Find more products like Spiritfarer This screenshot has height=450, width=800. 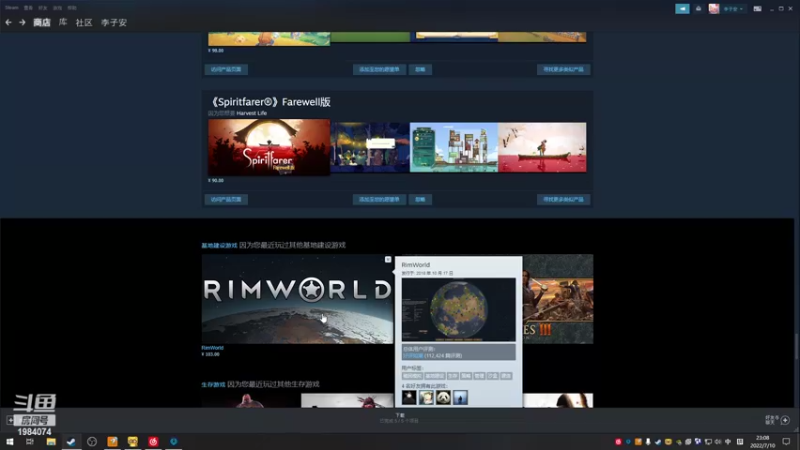(563, 199)
